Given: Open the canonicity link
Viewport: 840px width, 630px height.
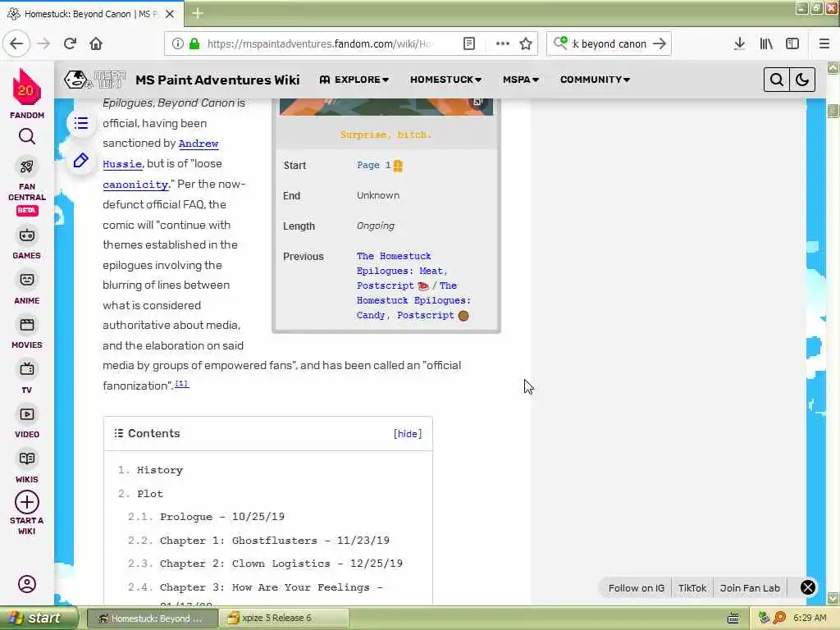Looking at the screenshot, I should pos(135,185).
